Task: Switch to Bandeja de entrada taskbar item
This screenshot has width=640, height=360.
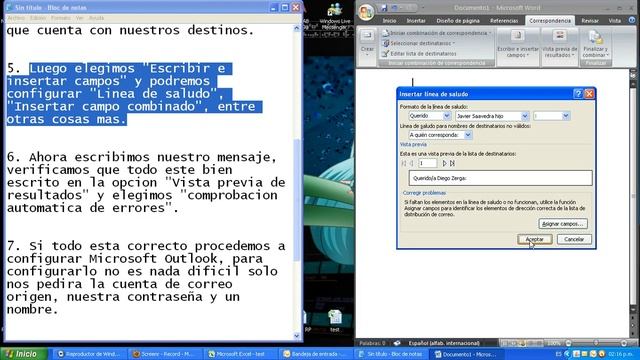Action: coord(315,354)
